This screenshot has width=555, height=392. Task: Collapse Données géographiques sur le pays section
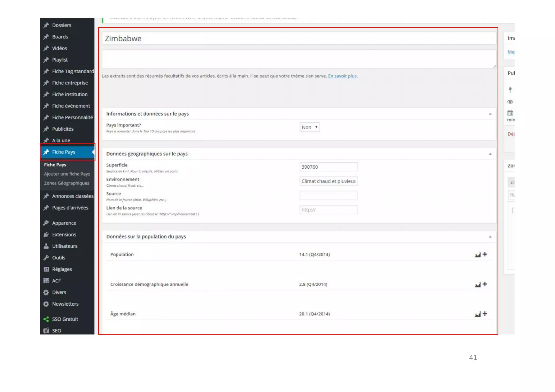[x=490, y=154]
